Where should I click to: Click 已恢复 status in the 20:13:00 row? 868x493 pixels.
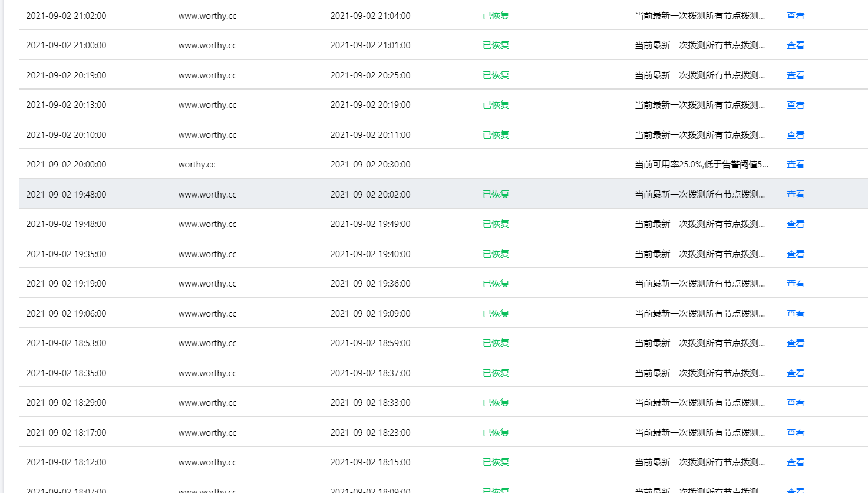[496, 105]
